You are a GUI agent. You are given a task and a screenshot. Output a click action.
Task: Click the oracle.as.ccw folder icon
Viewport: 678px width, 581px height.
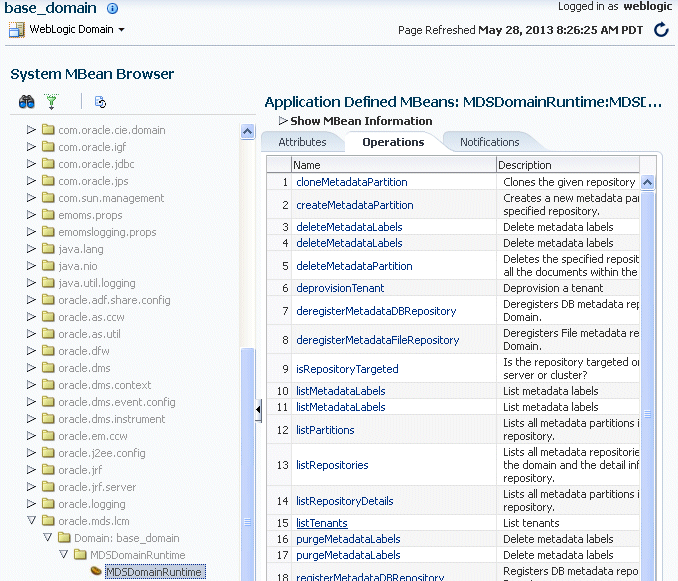coord(48,316)
